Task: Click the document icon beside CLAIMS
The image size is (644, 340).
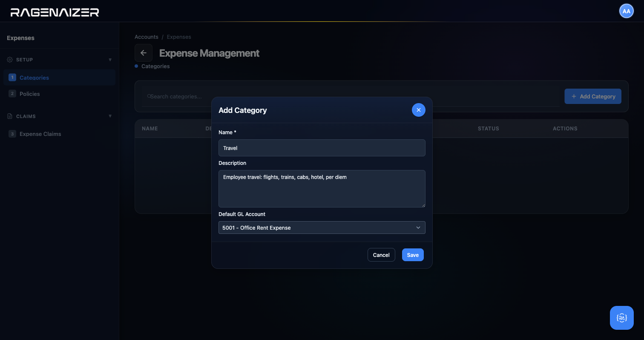Action: coord(10,116)
